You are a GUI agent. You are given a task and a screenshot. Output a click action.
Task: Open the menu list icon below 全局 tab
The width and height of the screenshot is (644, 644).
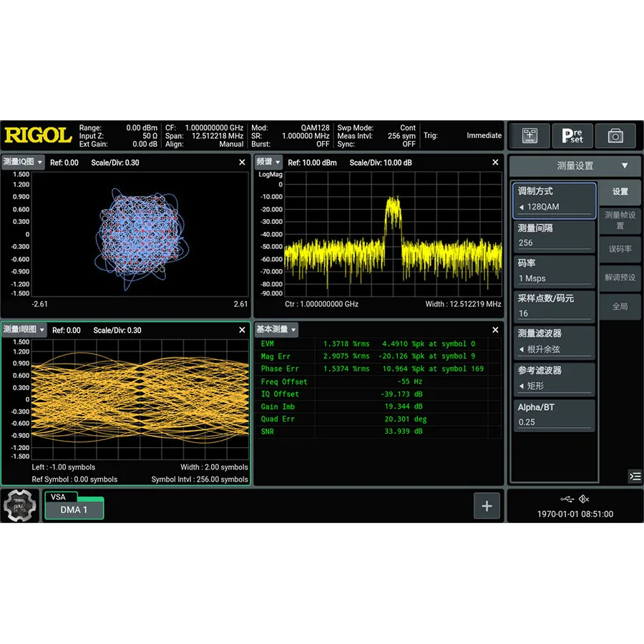(634, 476)
